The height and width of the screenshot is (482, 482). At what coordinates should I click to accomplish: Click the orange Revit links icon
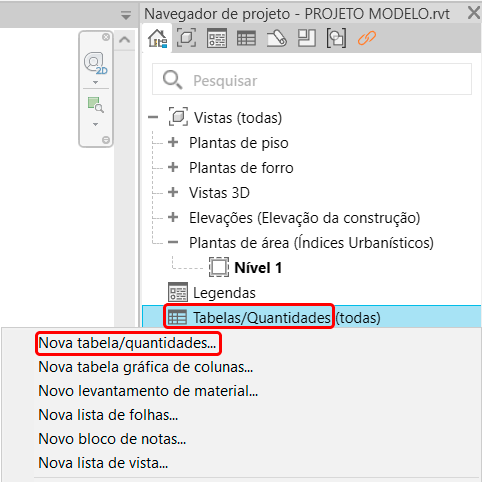367,38
